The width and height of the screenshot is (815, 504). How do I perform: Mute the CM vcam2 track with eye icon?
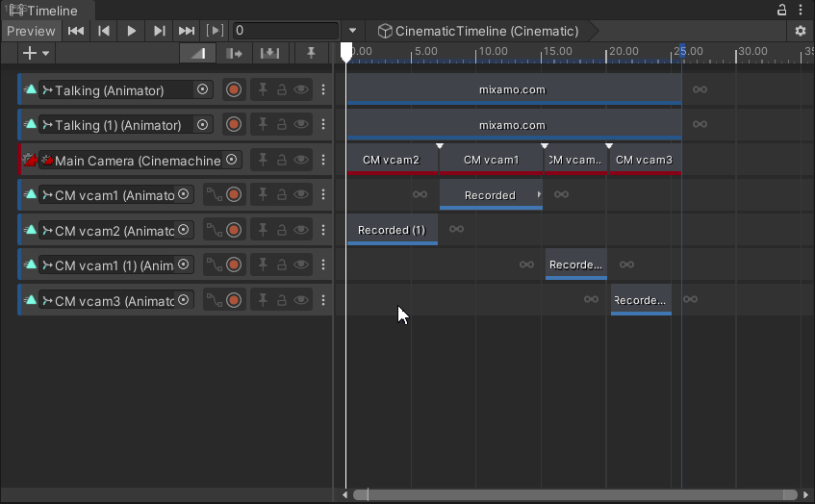tap(302, 231)
